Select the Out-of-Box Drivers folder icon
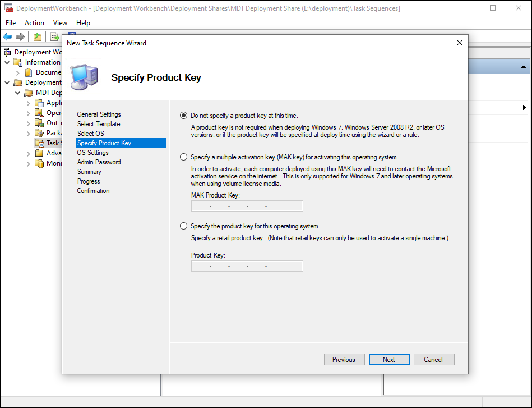This screenshot has width=532, height=408. pyautogui.click(x=39, y=123)
